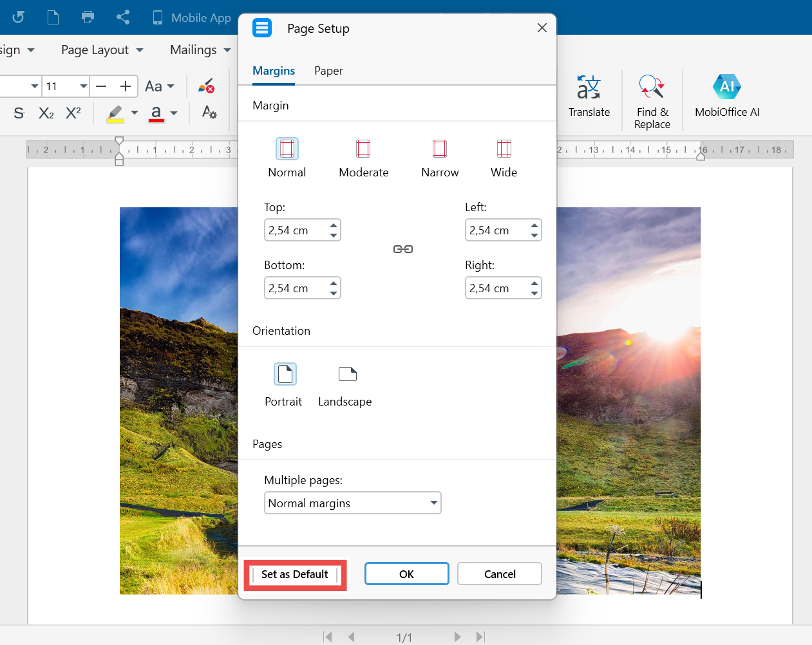
Task: Open the Mailings menu
Action: pyautogui.click(x=200, y=50)
